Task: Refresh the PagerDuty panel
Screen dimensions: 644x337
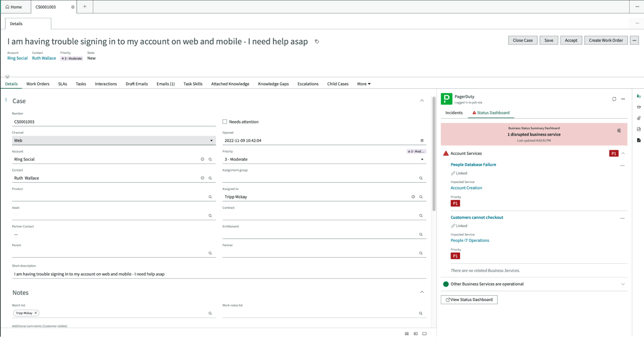Action: 614,99
